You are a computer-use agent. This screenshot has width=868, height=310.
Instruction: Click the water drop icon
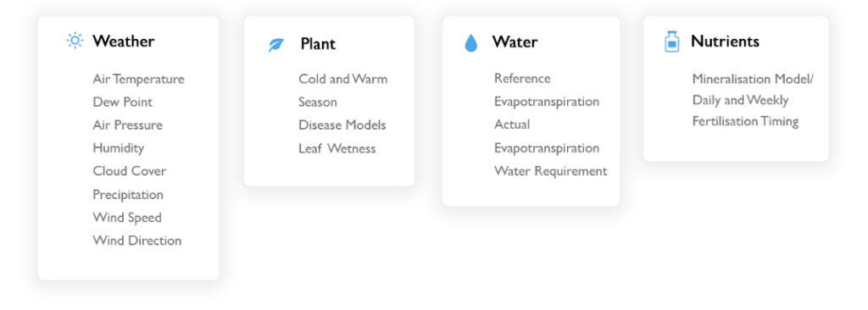(470, 42)
